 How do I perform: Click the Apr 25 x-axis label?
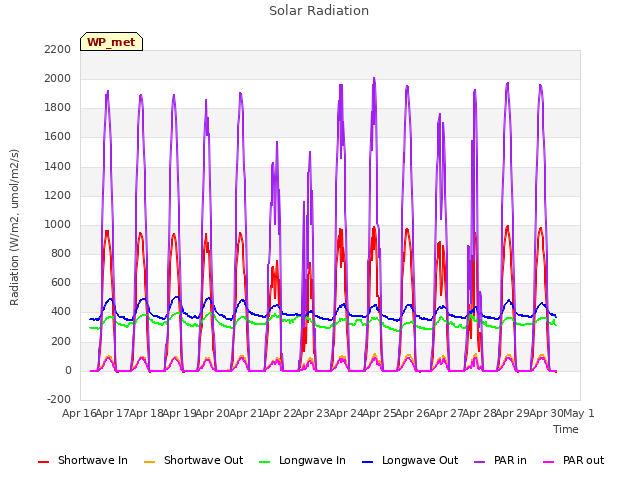[x=380, y=413]
